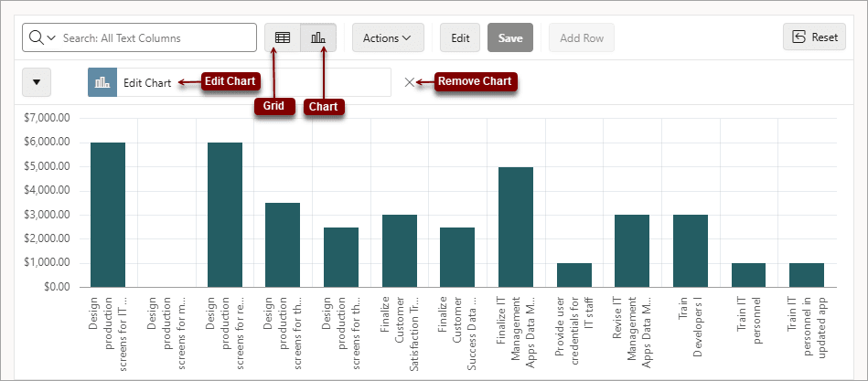
Task: Switch to Grid view icon
Action: (283, 37)
